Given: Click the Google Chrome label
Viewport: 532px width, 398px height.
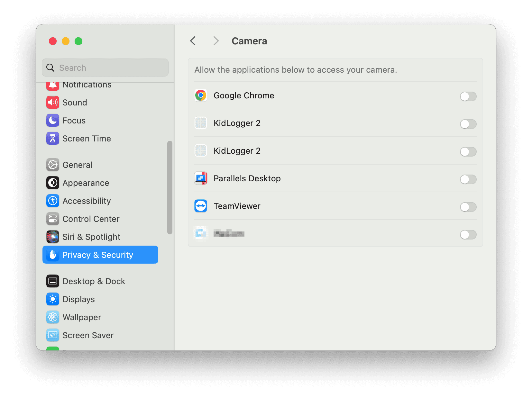Looking at the screenshot, I should [x=244, y=95].
